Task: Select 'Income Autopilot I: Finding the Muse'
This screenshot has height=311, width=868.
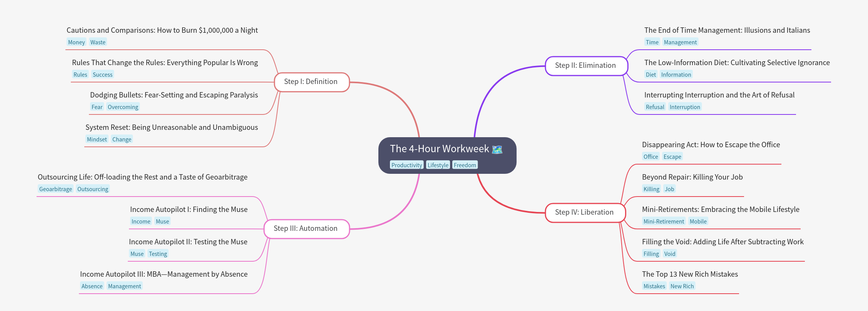Action: 189,209
